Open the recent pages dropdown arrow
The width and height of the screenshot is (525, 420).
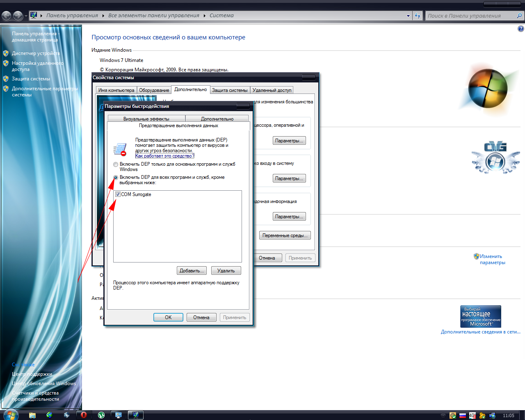(26, 16)
